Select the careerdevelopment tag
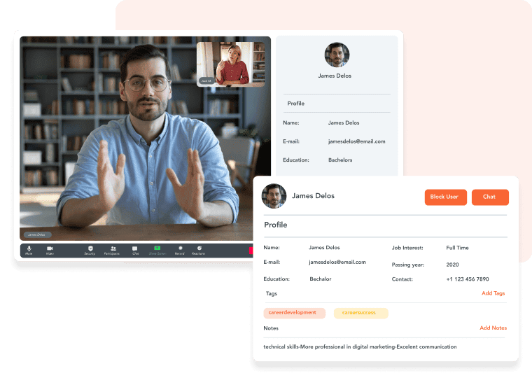 (294, 313)
